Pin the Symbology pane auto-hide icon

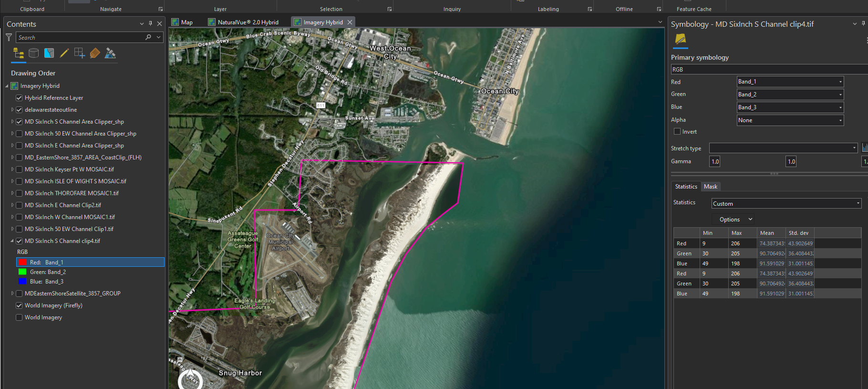(x=864, y=23)
